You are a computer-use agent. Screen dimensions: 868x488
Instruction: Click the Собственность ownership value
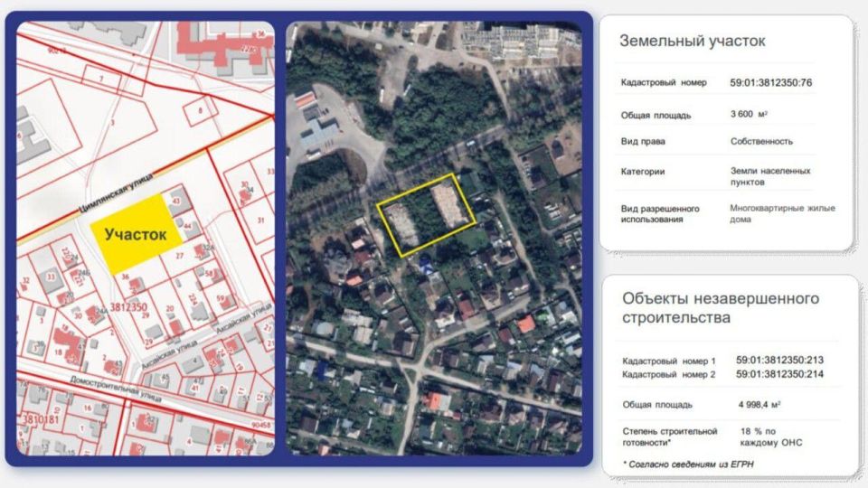[x=761, y=141]
